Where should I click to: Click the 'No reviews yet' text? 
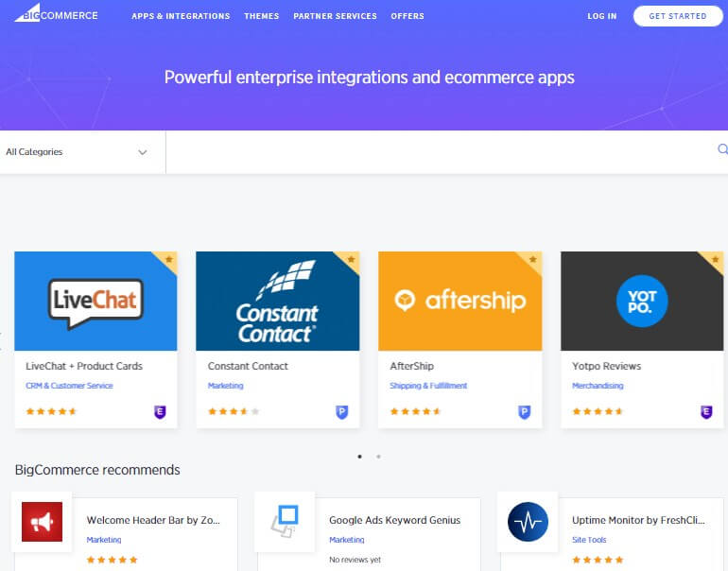tap(355, 560)
